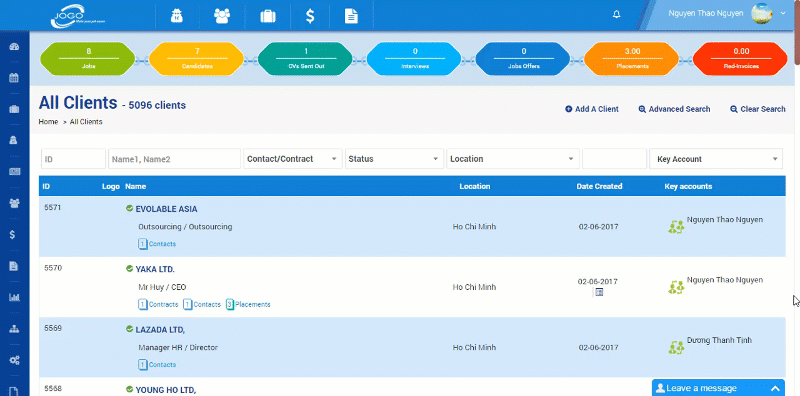Click the red Red-Invoices pipeline badge
Viewport: 800px width, 396px height.
pyautogui.click(x=740, y=59)
